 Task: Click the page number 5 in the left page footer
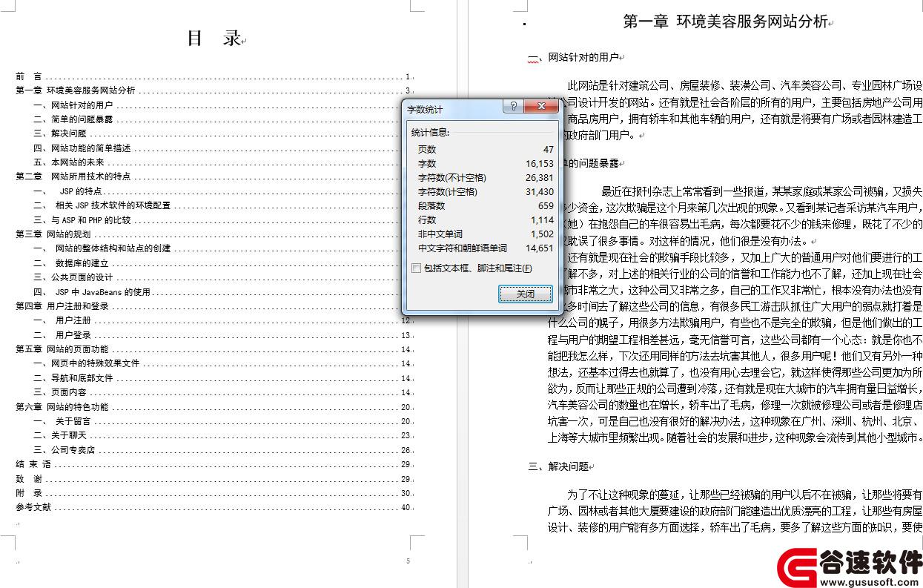[x=408, y=561]
